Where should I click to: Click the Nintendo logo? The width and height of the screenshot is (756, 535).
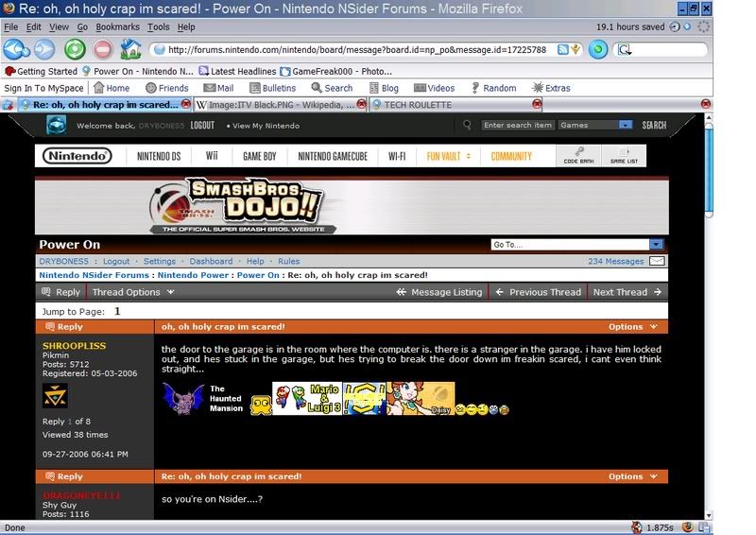pyautogui.click(x=77, y=156)
